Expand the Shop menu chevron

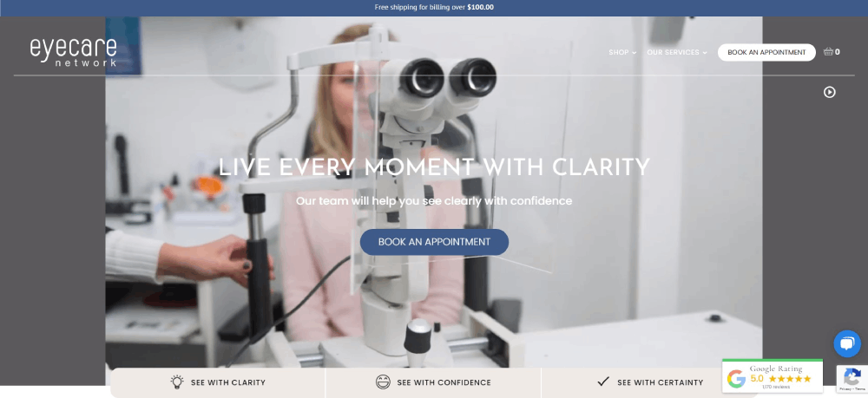pyautogui.click(x=635, y=53)
